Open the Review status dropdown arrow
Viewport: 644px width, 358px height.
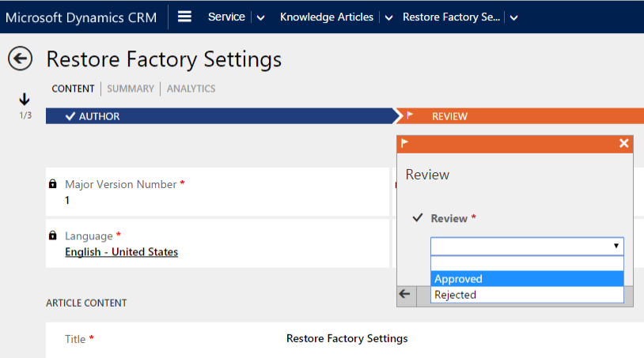click(616, 246)
